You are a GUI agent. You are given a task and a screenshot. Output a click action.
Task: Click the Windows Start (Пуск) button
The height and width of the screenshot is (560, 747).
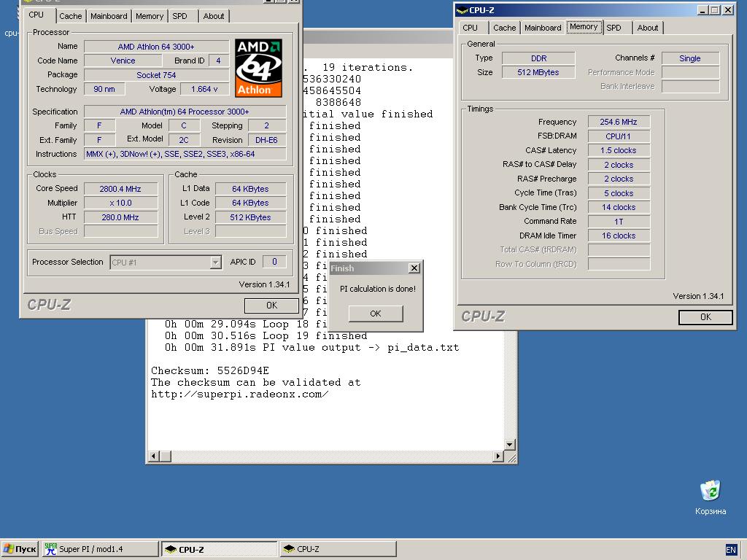click(x=20, y=549)
